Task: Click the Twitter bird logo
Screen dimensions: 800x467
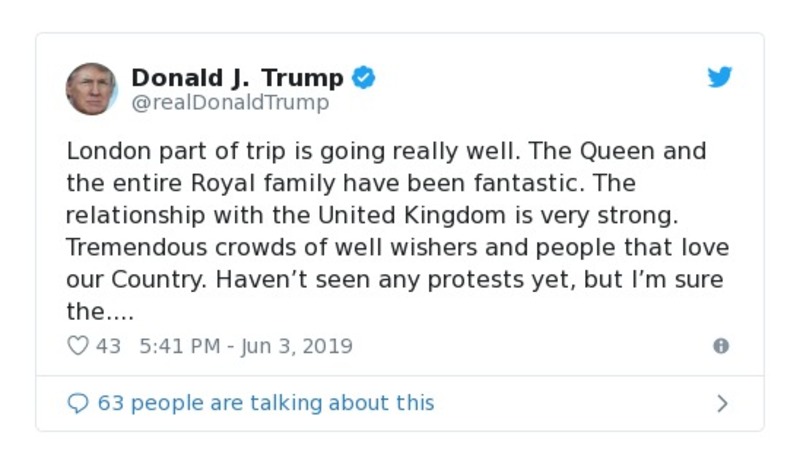Action: pyautogui.click(x=720, y=78)
